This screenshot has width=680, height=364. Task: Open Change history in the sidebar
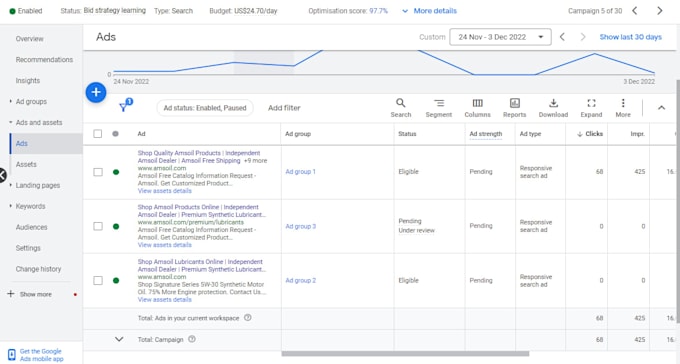point(39,269)
